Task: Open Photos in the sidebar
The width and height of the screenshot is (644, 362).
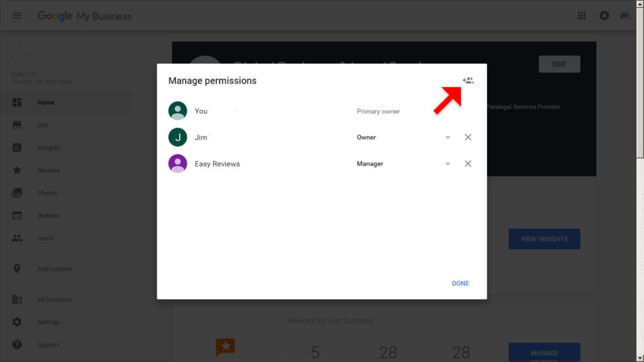Action: point(67,193)
